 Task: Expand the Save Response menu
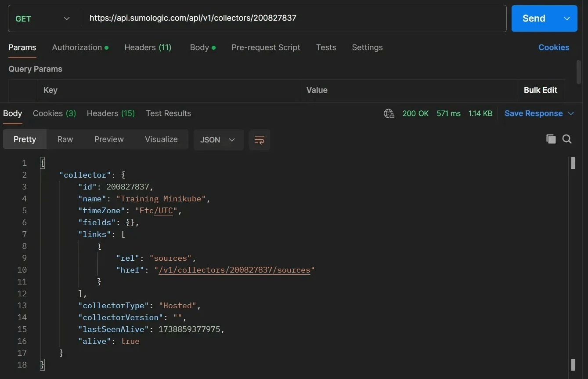click(x=571, y=113)
